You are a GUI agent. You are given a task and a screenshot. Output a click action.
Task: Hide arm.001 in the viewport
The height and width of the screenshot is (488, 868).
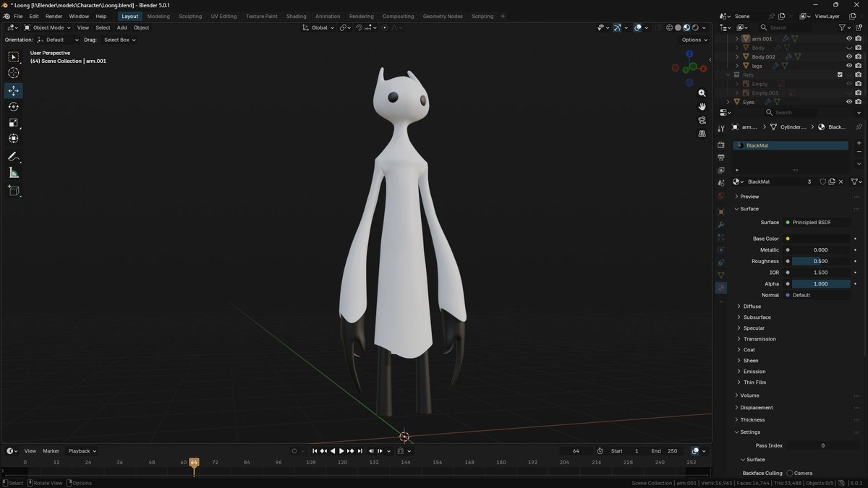849,38
